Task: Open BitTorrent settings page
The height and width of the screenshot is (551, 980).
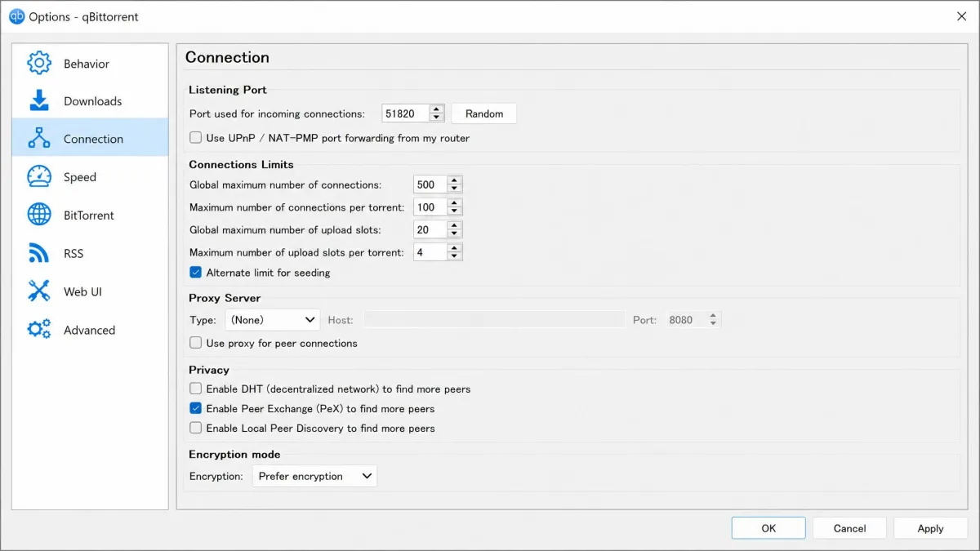Action: [90, 215]
